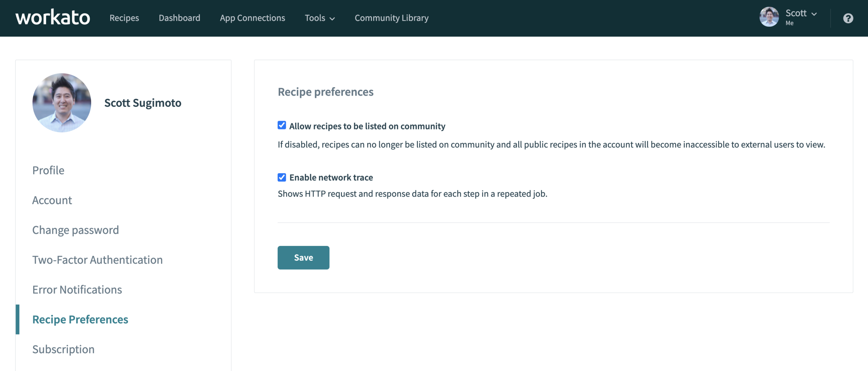Open Two-Factor Authentication settings
The image size is (868, 371).
pyautogui.click(x=97, y=259)
